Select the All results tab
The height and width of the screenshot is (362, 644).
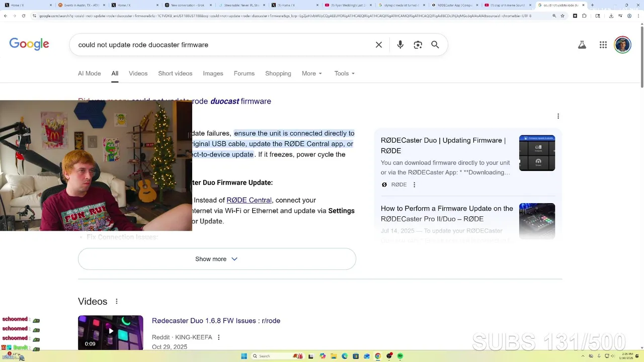pos(115,73)
